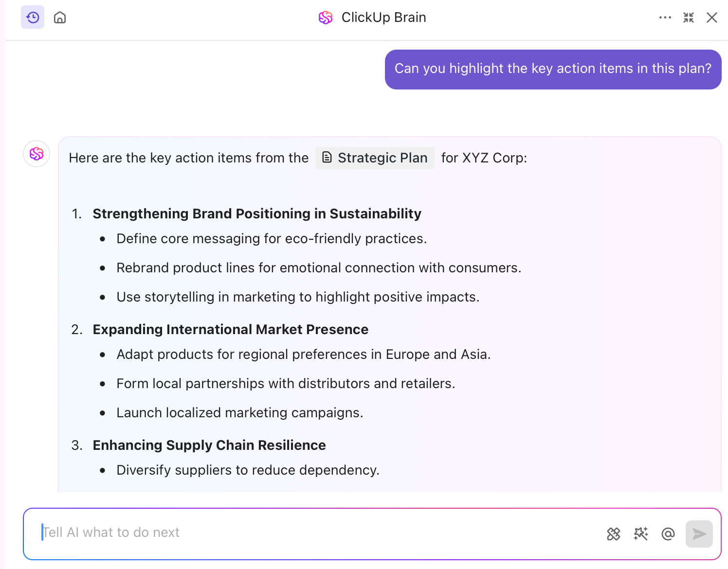The height and width of the screenshot is (569, 728).
Task: Open the more options ellipsis menu
Action: pos(665,18)
